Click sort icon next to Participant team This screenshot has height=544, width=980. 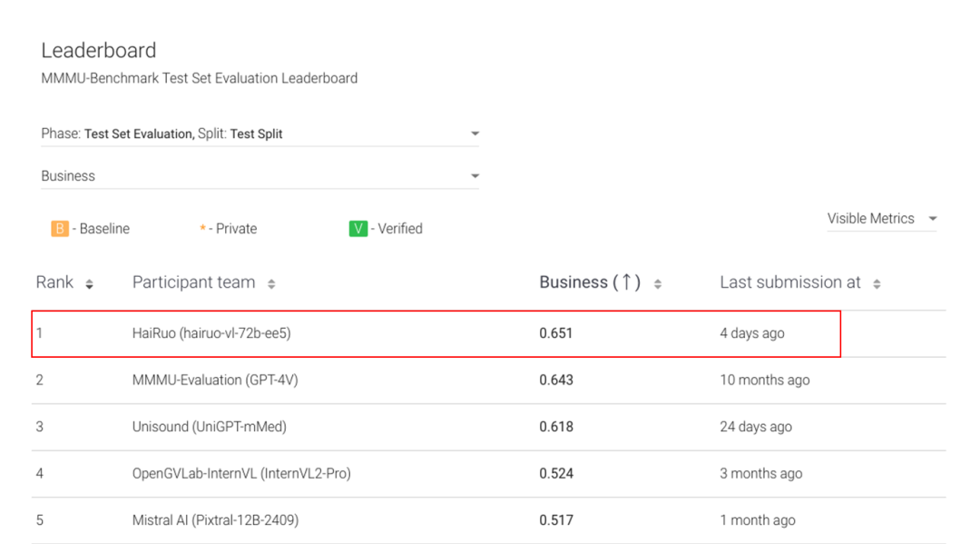[x=271, y=284]
